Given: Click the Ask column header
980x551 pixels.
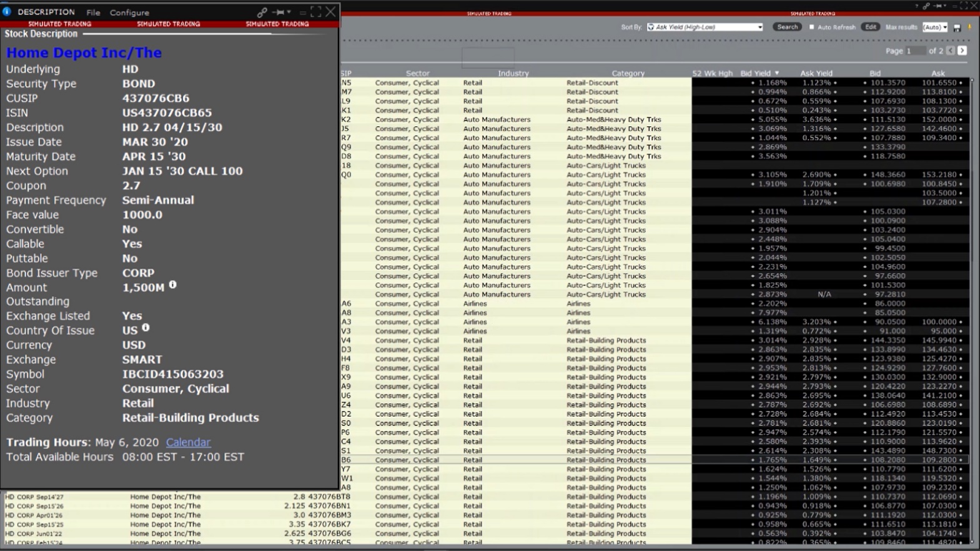Looking at the screenshot, I should point(938,73).
